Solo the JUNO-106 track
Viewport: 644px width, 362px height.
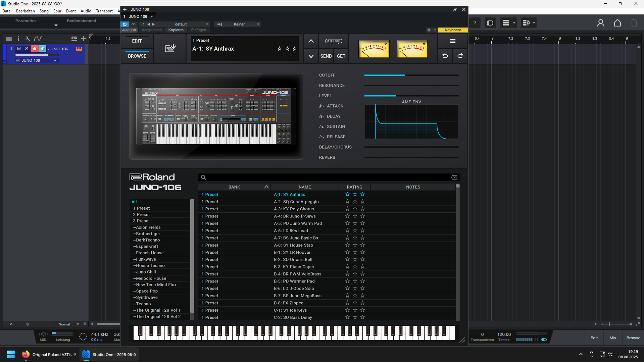point(27,49)
